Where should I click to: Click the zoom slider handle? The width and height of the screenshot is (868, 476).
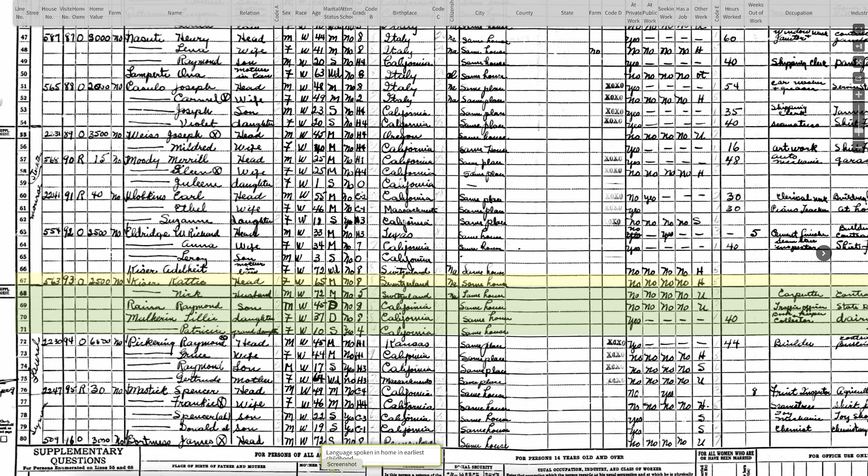click(859, 131)
